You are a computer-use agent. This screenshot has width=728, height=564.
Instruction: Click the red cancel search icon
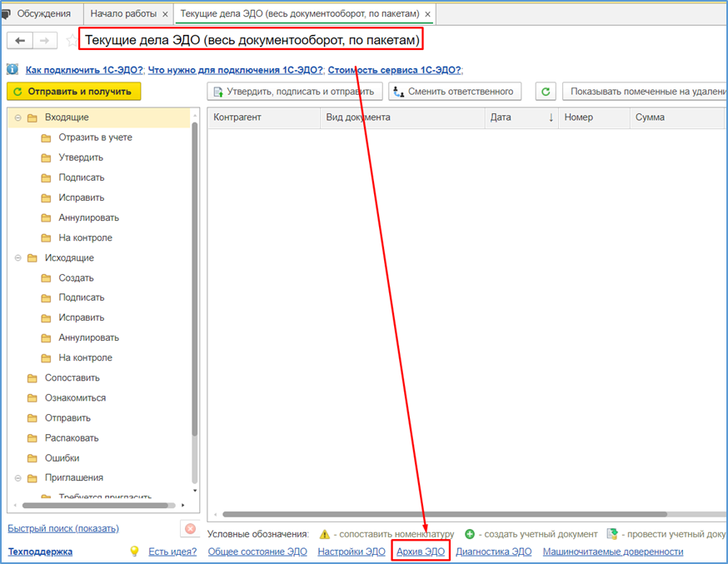click(x=191, y=529)
